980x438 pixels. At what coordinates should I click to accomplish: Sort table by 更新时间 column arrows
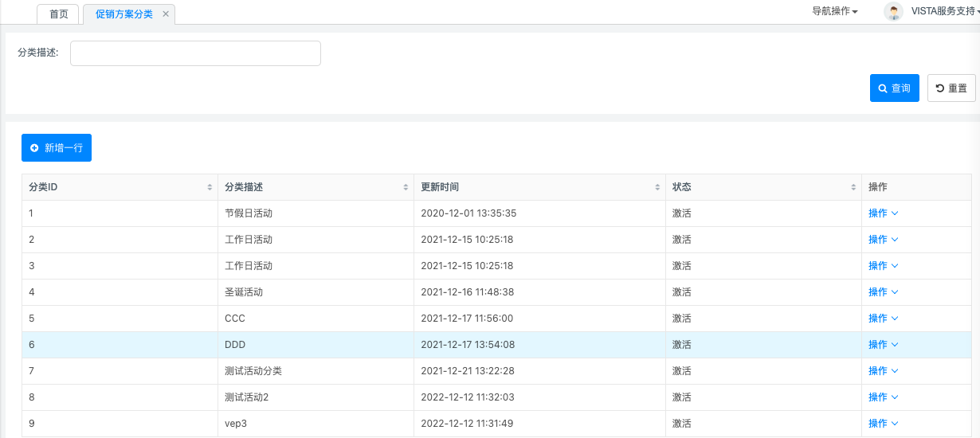click(658, 187)
